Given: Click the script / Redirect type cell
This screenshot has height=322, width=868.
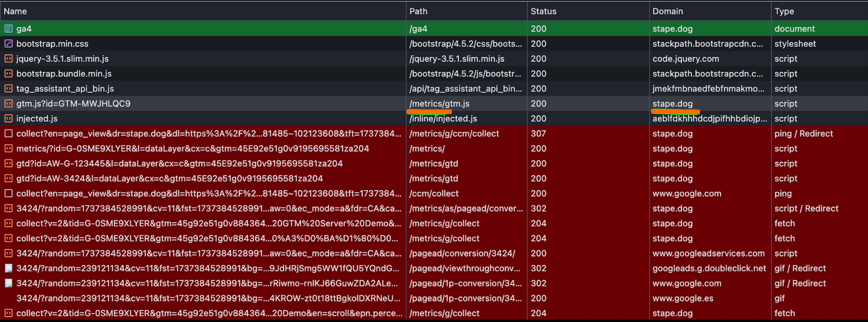Looking at the screenshot, I should (806, 208).
